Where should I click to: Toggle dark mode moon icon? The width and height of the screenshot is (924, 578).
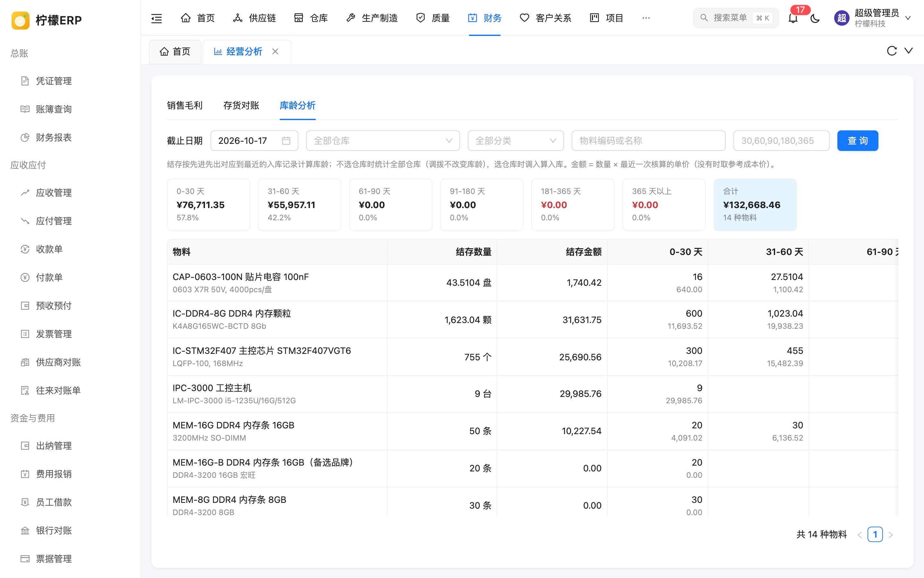tap(815, 18)
